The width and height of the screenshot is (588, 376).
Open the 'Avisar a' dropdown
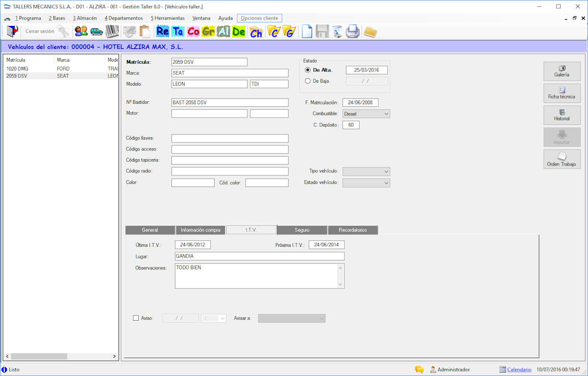(x=292, y=318)
